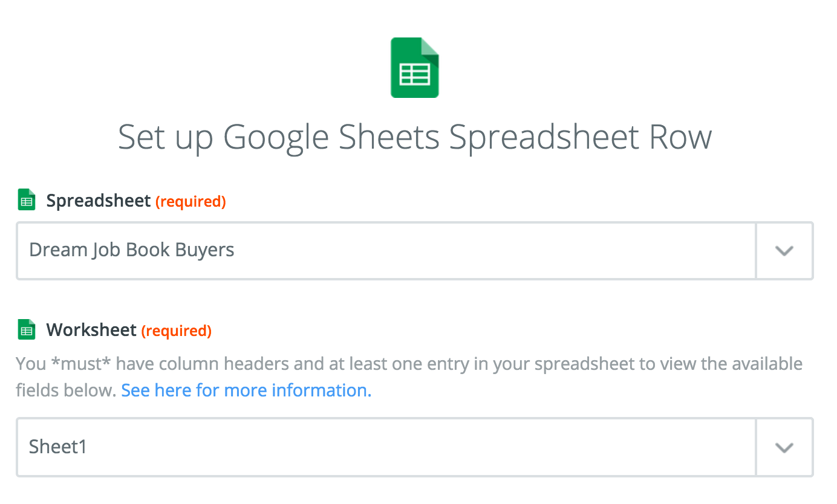Select the Dream Job Book Buyers field value
The width and height of the screenshot is (837, 504).
(131, 250)
